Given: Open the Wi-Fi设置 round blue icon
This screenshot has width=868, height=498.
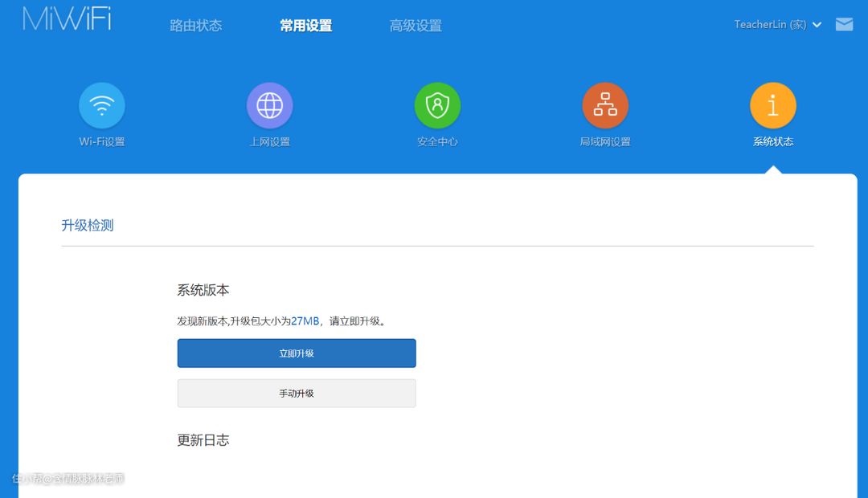Looking at the screenshot, I should point(102,105).
